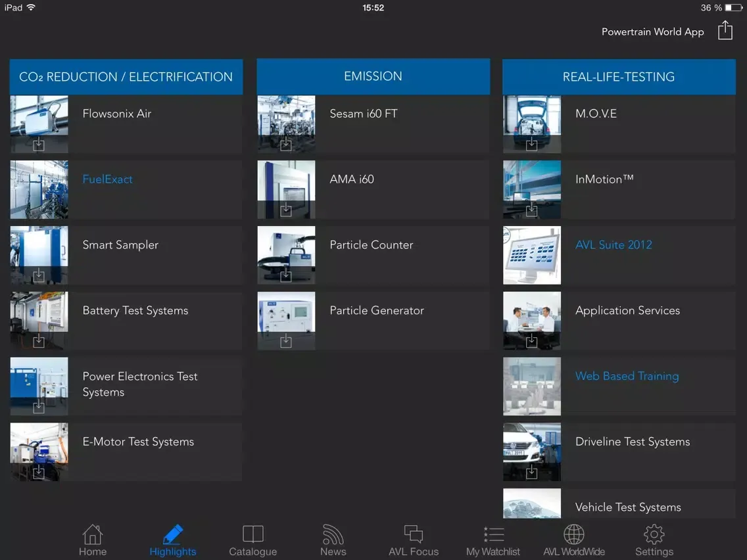
Task: Open Vehicle Test Systems entry
Action: click(619, 503)
